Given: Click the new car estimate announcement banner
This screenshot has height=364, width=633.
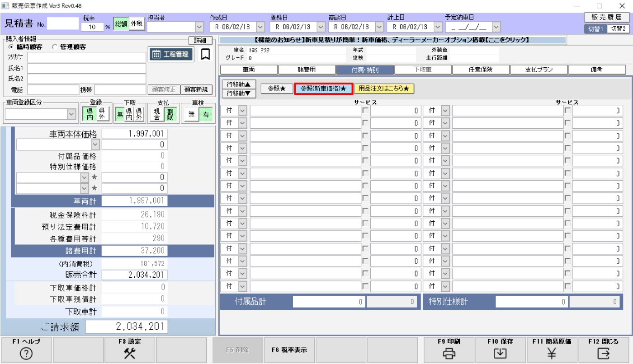Looking at the screenshot, I should coord(392,40).
